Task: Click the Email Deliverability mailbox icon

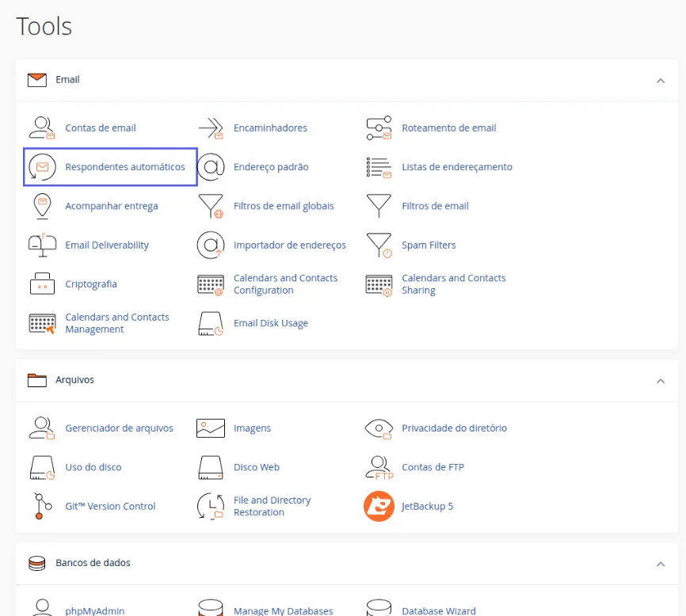Action: [x=43, y=245]
